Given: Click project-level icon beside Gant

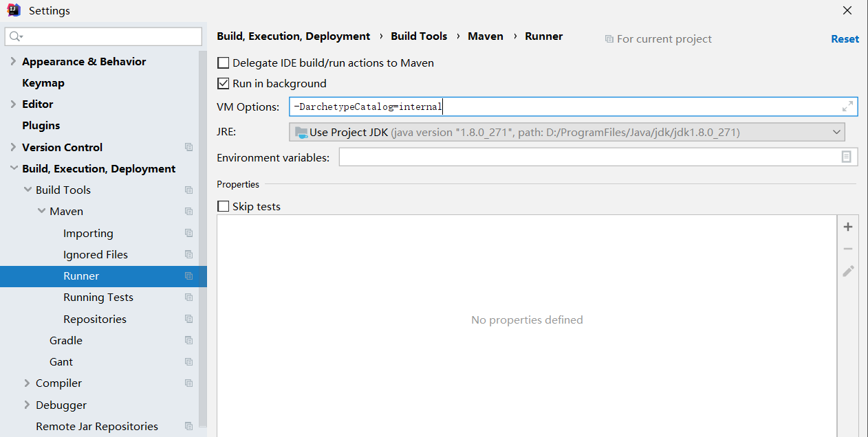Looking at the screenshot, I should pos(188,361).
